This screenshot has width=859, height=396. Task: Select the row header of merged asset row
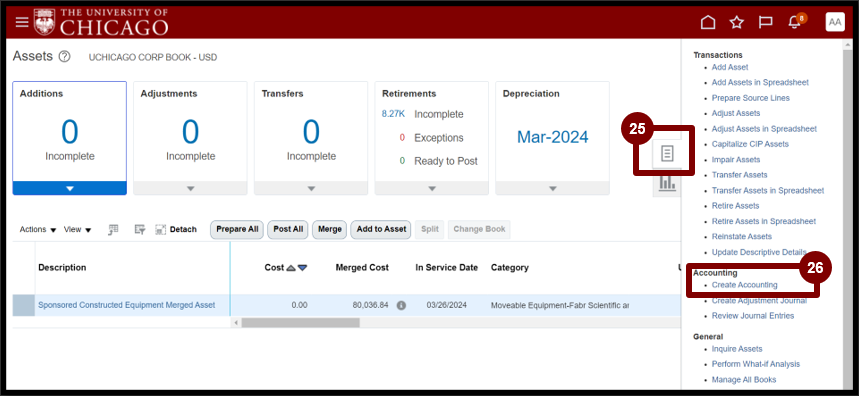[x=24, y=305]
